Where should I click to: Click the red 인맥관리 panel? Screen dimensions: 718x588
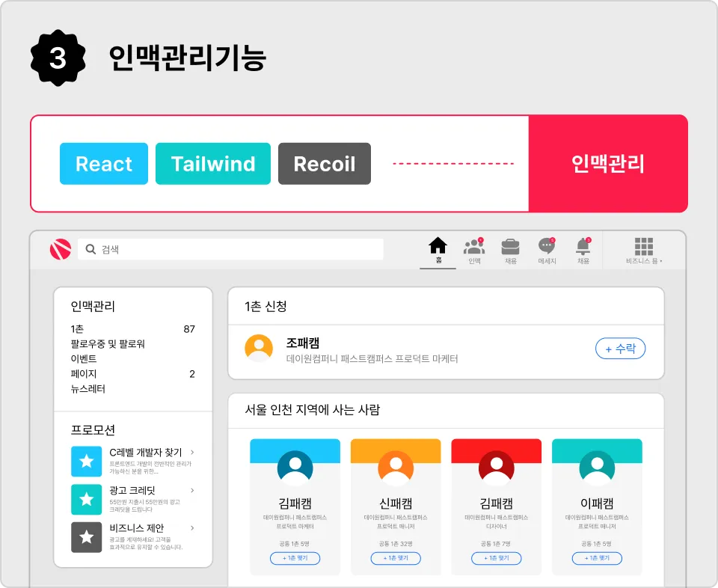click(x=608, y=164)
